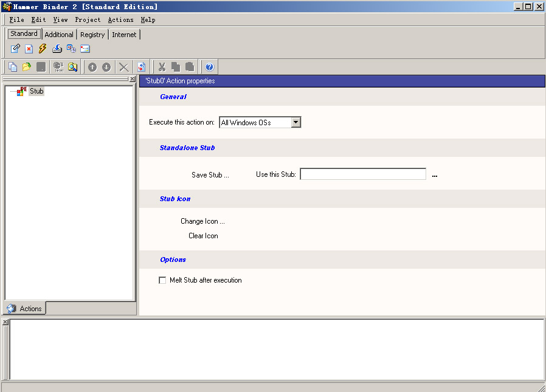Click the Change Icon ... link
The image size is (546, 392).
point(202,221)
